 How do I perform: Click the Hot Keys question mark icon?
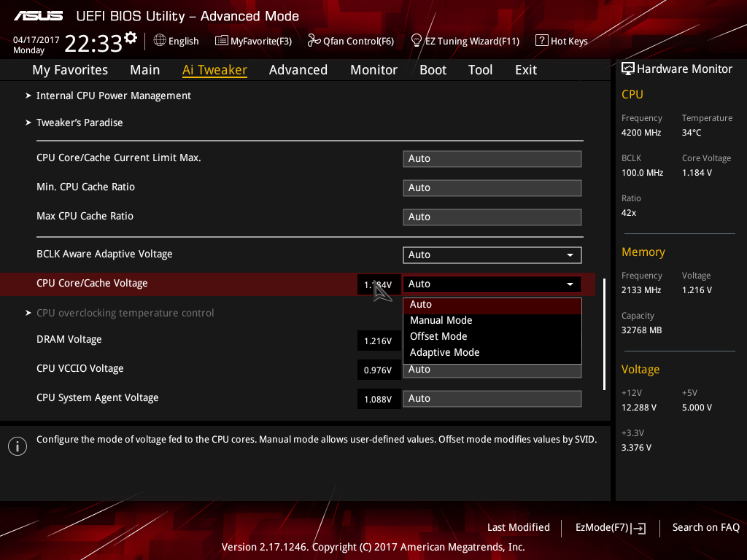click(542, 41)
